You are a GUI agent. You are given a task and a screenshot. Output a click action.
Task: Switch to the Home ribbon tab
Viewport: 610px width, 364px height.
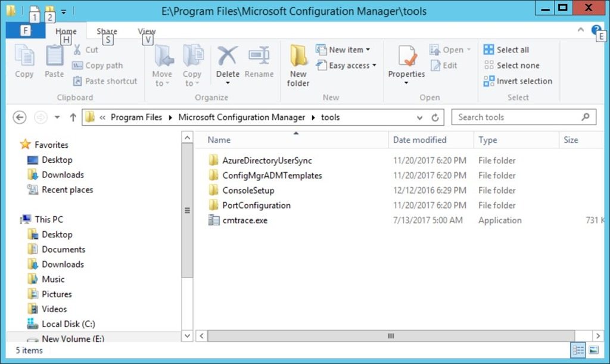pyautogui.click(x=66, y=31)
